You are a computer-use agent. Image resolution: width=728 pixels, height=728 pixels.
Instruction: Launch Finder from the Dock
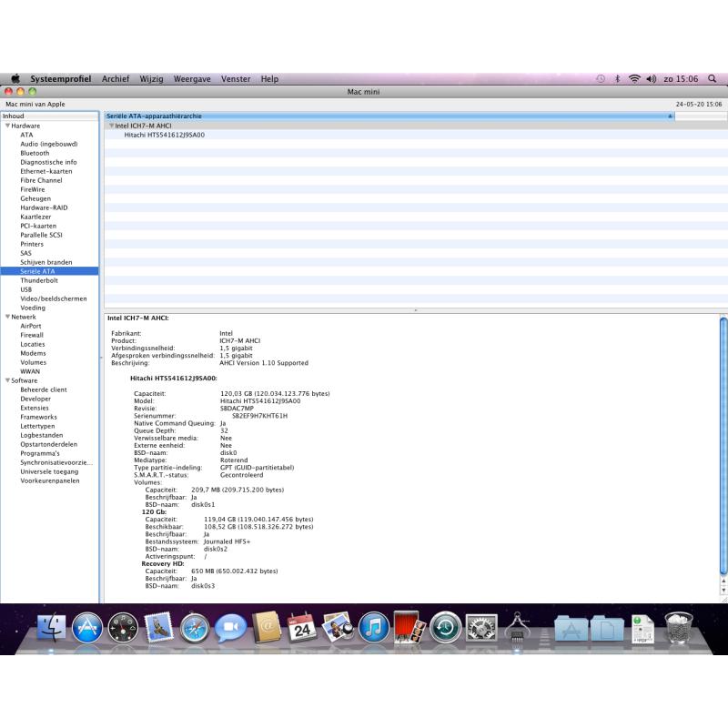tap(51, 627)
